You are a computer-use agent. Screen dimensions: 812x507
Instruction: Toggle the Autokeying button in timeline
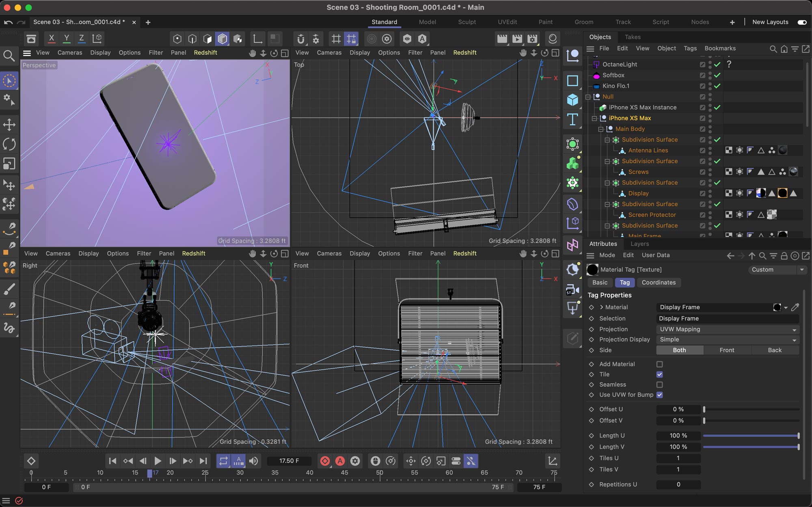click(x=340, y=461)
